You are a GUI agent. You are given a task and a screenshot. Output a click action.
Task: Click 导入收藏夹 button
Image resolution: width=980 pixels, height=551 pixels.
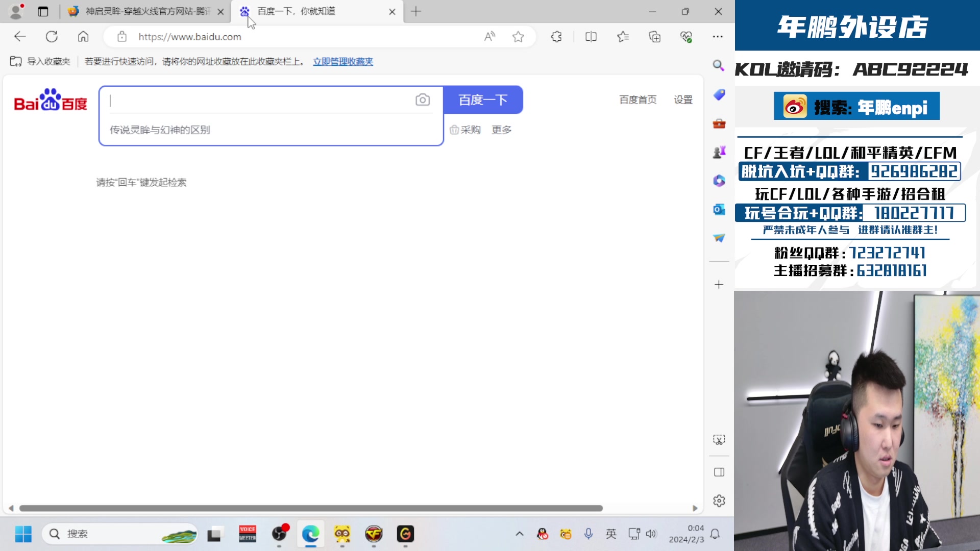tap(40, 61)
